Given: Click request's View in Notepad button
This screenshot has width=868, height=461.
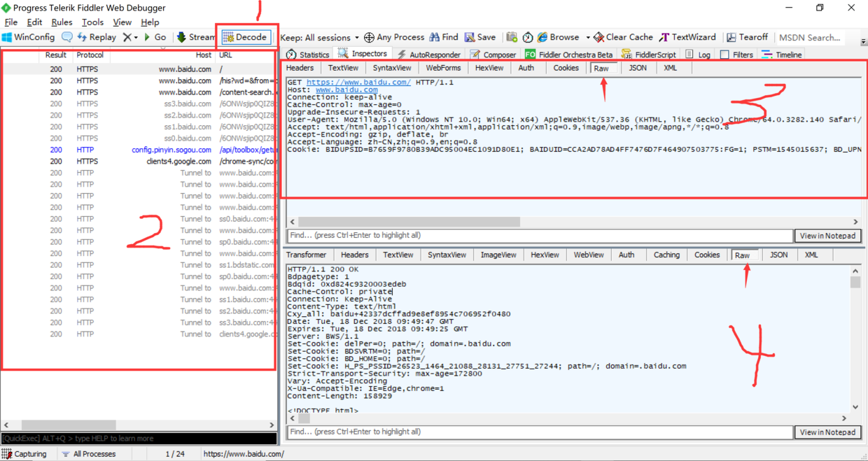Looking at the screenshot, I should click(827, 236).
